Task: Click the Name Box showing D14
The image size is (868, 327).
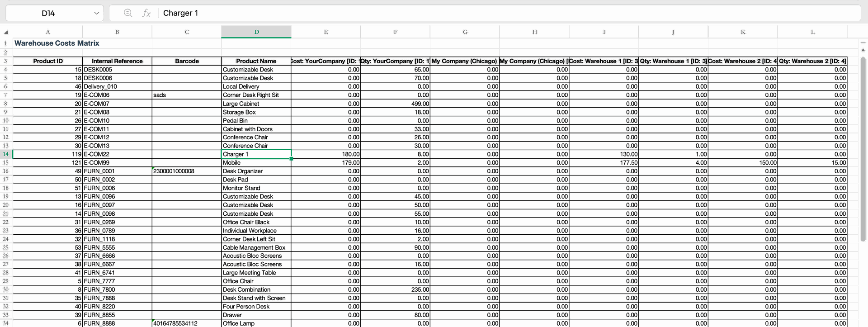Action: tap(48, 13)
